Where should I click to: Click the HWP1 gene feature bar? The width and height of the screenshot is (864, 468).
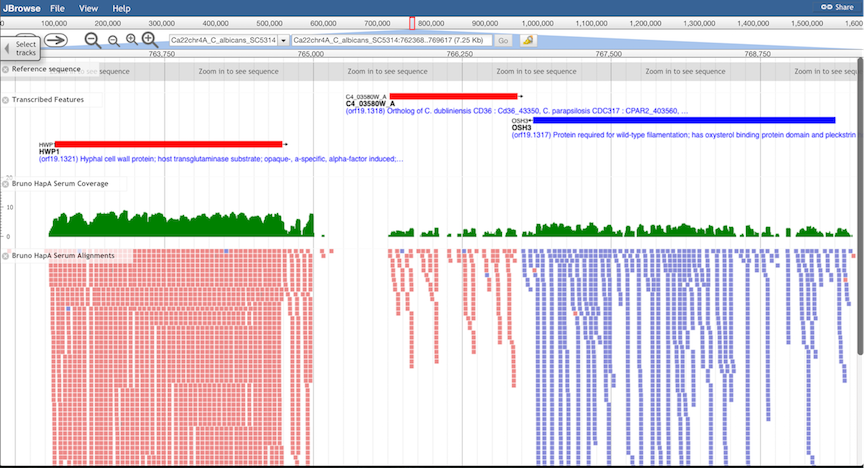coord(168,144)
